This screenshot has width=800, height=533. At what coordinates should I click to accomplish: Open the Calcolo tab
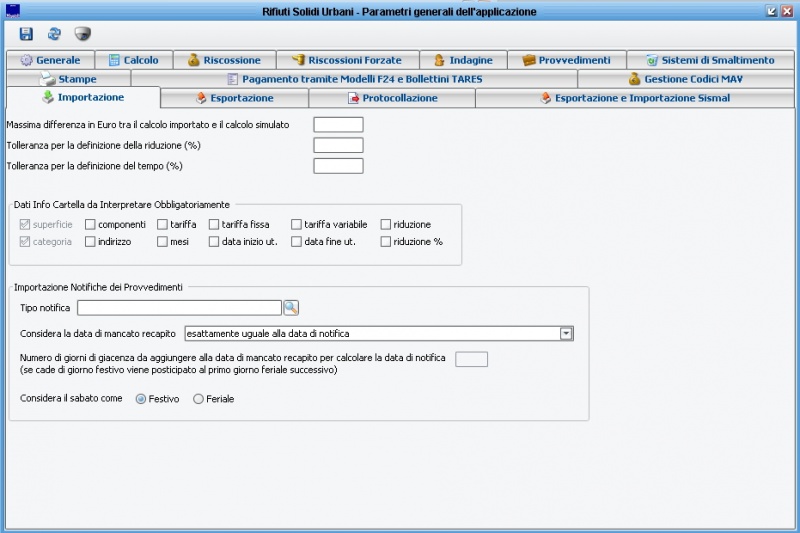[133, 60]
